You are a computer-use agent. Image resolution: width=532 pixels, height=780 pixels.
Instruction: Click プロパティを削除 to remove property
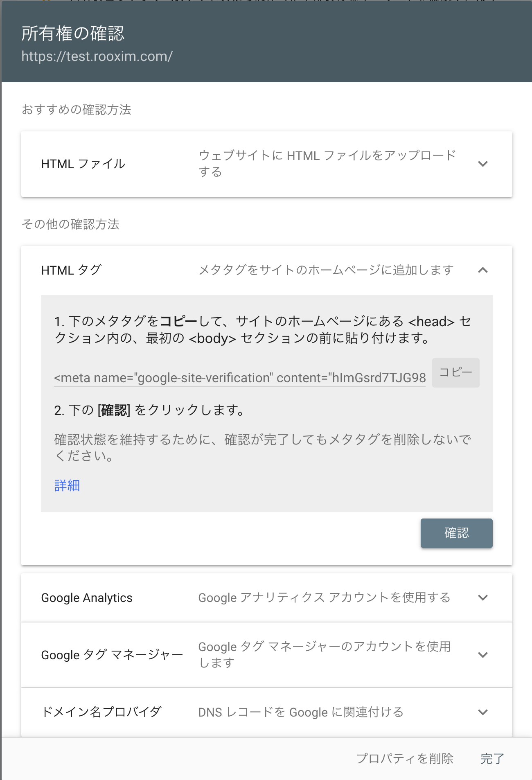click(x=405, y=758)
